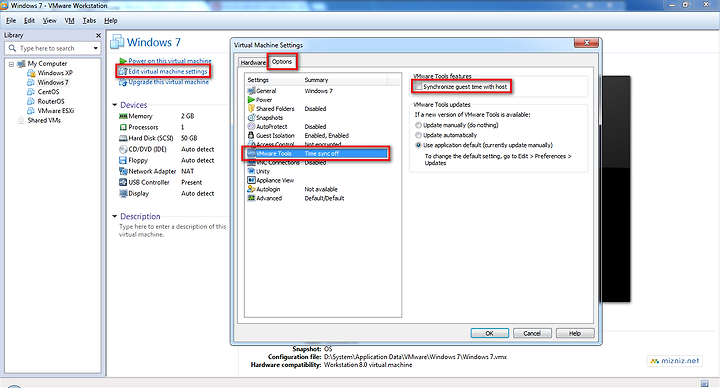Open the library search dropdown arrow
This screenshot has width=720, height=388.
coord(96,48)
